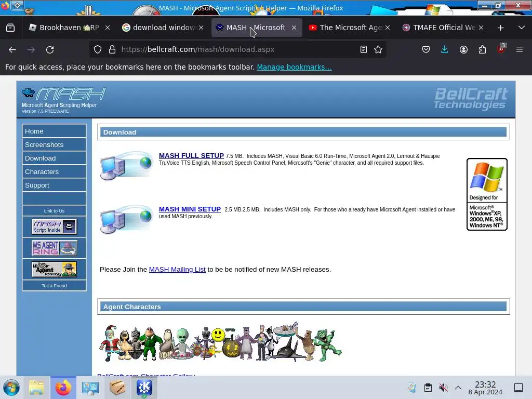This screenshot has width=532, height=399.
Task: Expand the list all tabs chevron
Action: [522, 28]
